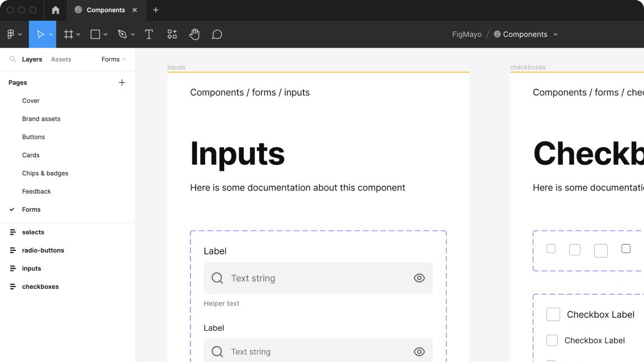Viewport: 644px width, 362px height.
Task: Open the resources panel
Action: click(x=172, y=34)
